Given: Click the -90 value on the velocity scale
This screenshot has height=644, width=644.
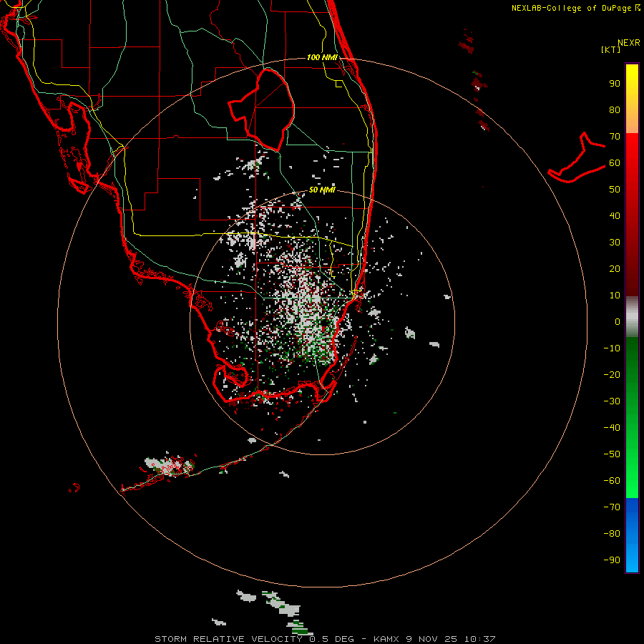Looking at the screenshot, I should [x=612, y=560].
